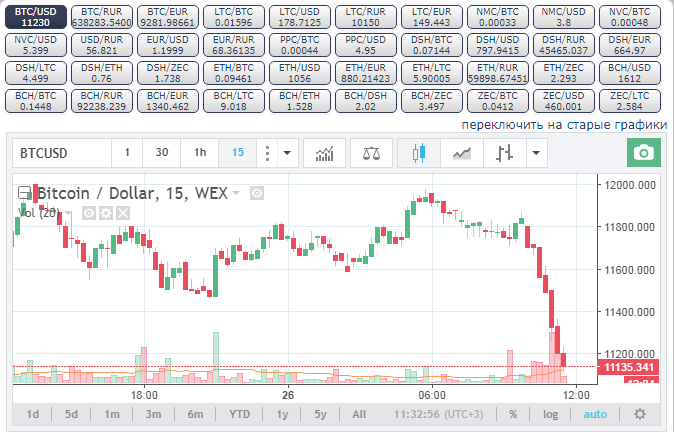674x432 pixels.
Task: Set date range to 1m
Action: click(112, 414)
